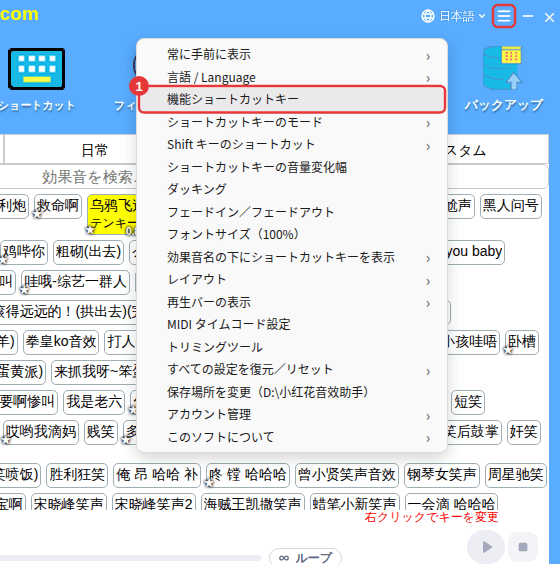Play the 宋晓峰笑声2 sound effect

[154, 502]
